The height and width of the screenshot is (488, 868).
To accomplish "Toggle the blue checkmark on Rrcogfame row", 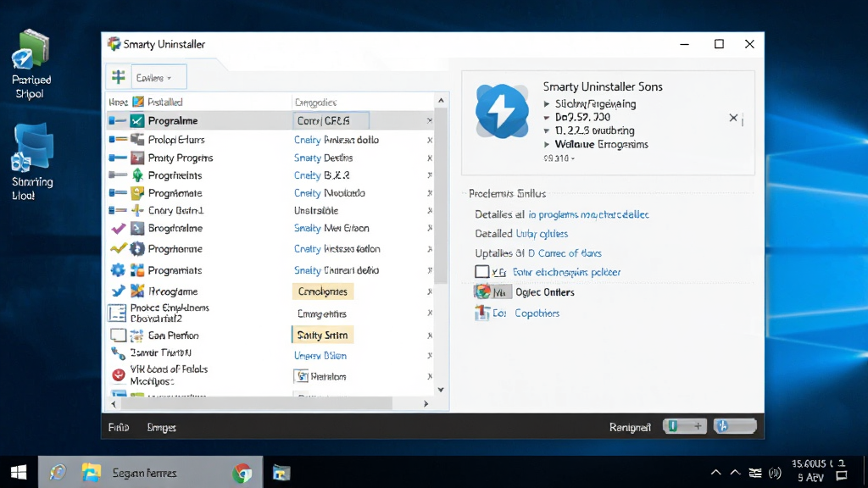I will [x=118, y=291].
